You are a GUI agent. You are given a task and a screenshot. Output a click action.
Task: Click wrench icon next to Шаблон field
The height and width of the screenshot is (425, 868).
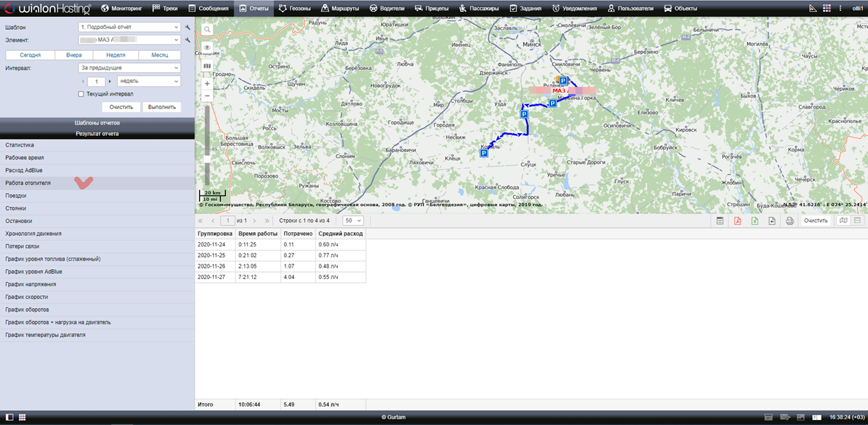188,28
